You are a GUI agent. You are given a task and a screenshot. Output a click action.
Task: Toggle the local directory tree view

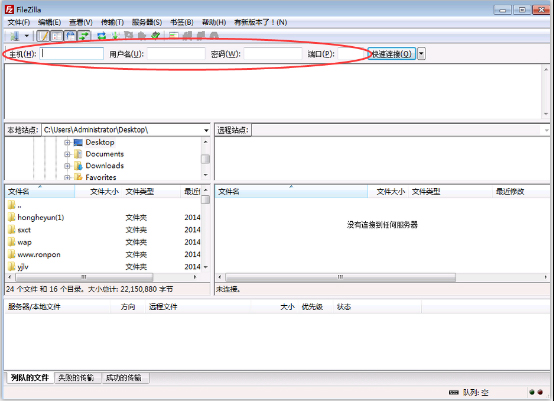57,36
